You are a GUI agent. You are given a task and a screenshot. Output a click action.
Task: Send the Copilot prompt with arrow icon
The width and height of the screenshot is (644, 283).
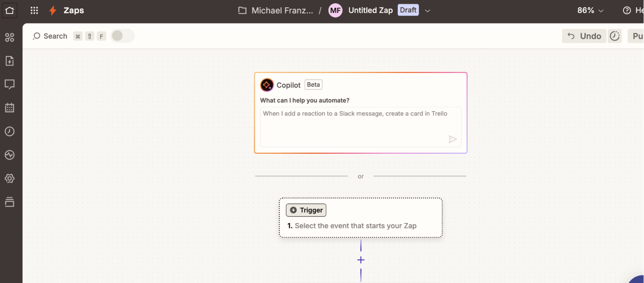452,139
